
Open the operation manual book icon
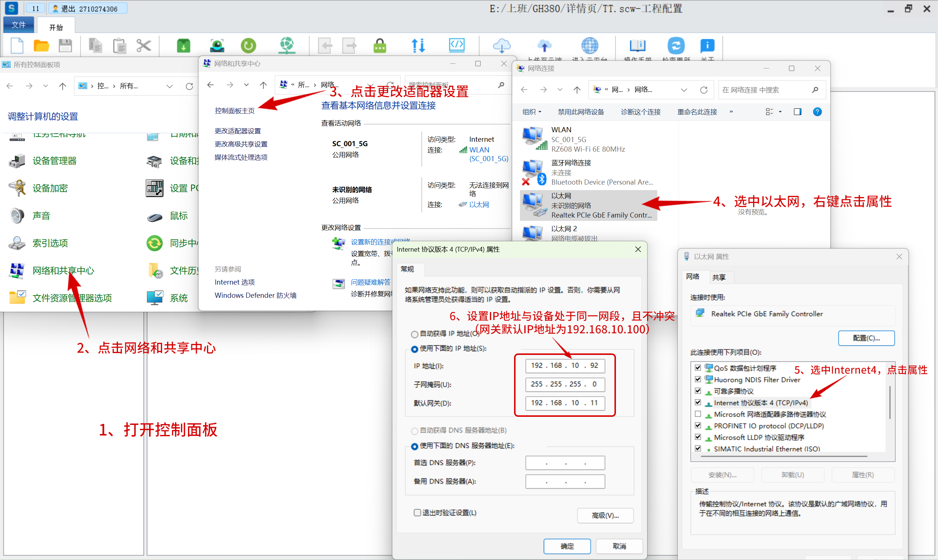[x=637, y=46]
